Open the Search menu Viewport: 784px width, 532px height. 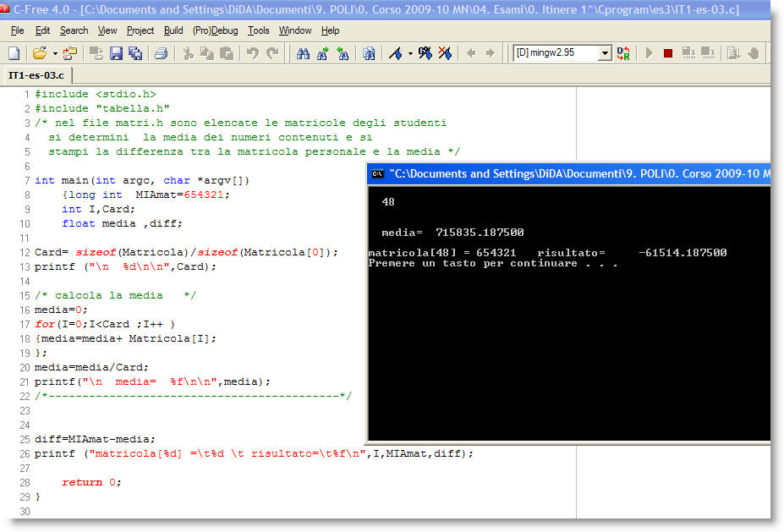pyautogui.click(x=74, y=30)
